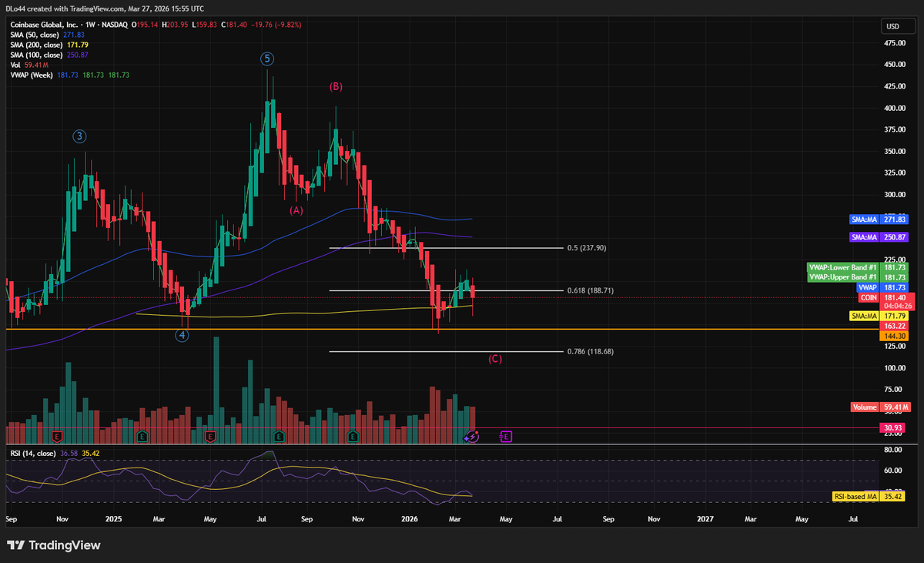This screenshot has width=924, height=563.
Task: Click the 80.00 RSI axis value
Action: [893, 449]
